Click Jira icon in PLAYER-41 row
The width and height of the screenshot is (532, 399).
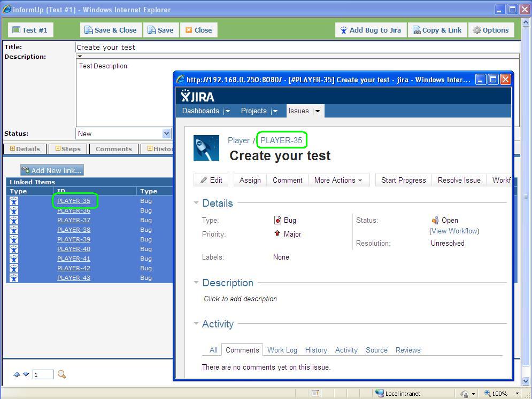click(x=13, y=259)
